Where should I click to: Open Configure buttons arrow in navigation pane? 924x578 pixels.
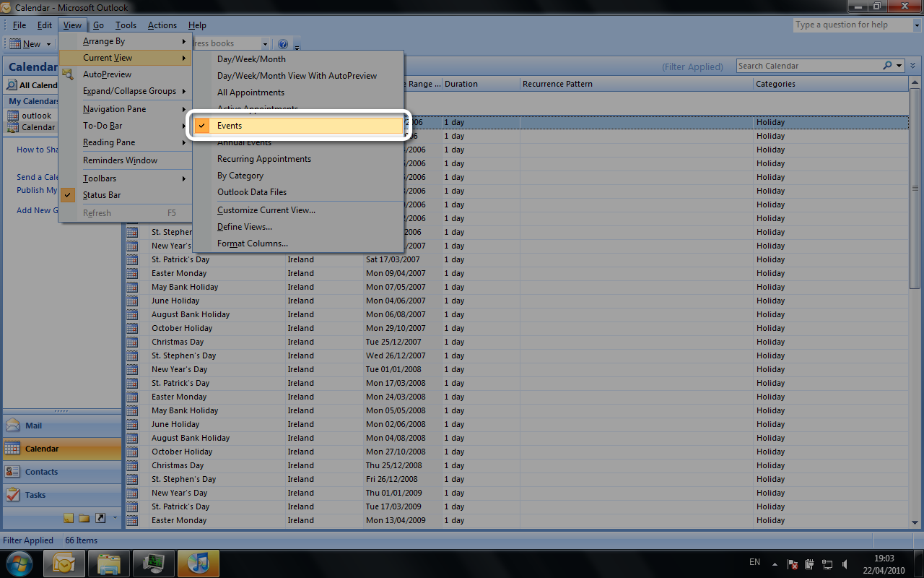pyautogui.click(x=115, y=518)
